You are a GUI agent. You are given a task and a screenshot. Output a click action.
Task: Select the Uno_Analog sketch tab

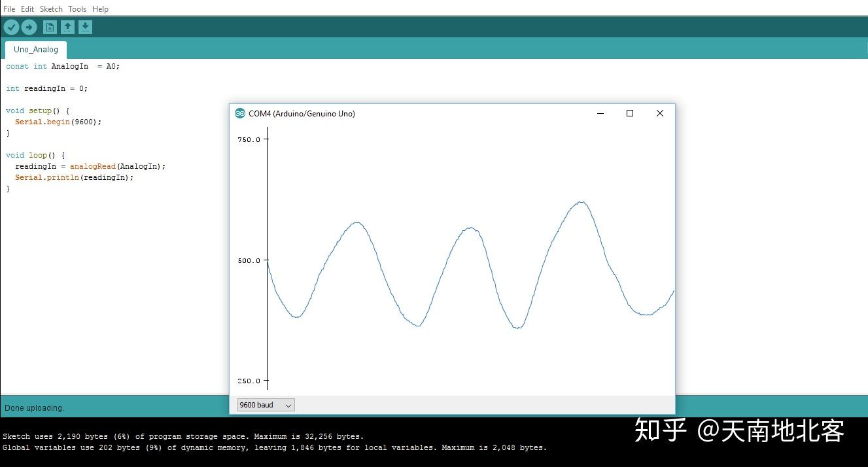tap(35, 49)
